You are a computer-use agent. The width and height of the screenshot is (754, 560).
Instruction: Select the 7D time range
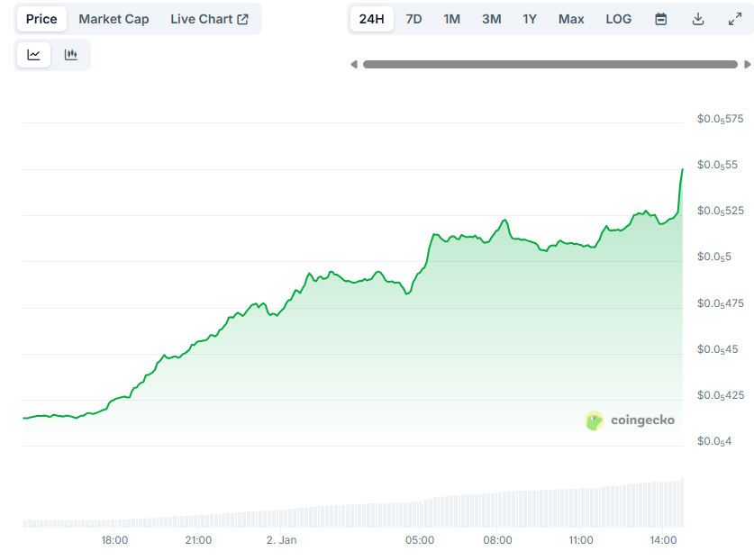tap(413, 18)
